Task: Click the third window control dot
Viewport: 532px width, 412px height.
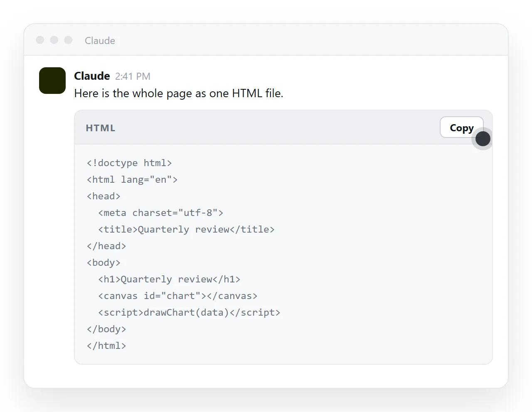Action: click(68, 40)
